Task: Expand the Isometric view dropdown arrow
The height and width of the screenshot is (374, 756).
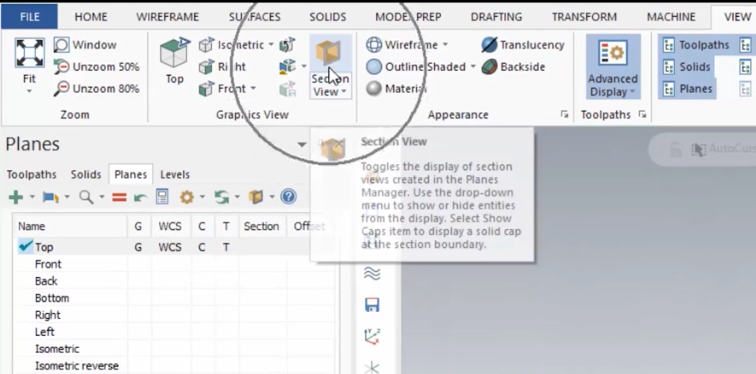Action: (x=271, y=45)
